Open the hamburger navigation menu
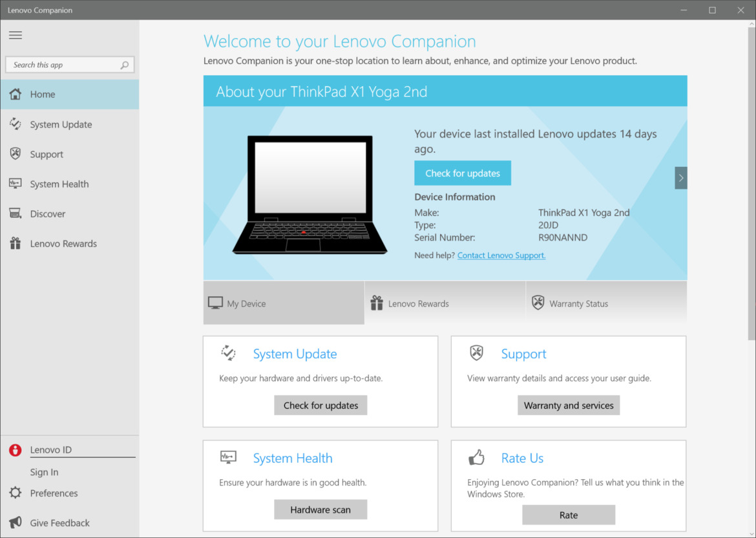The image size is (756, 538). coord(16,35)
